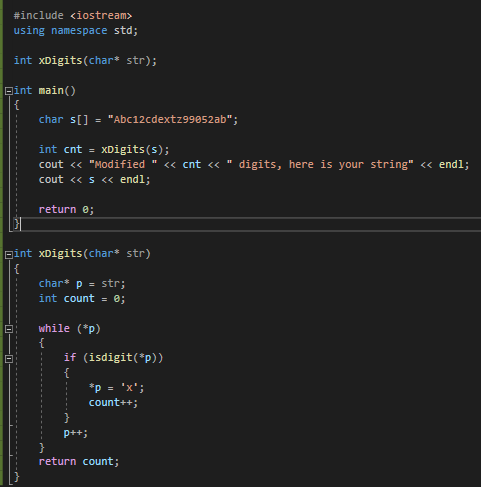481x487 pixels.
Task: Click 'int cnt = xDigits(s);' line
Action: pos(104,150)
